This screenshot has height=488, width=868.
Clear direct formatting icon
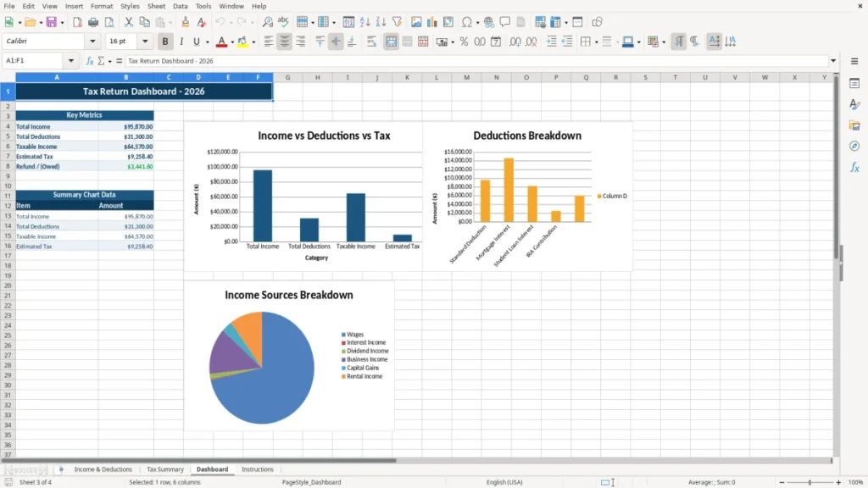(x=202, y=22)
